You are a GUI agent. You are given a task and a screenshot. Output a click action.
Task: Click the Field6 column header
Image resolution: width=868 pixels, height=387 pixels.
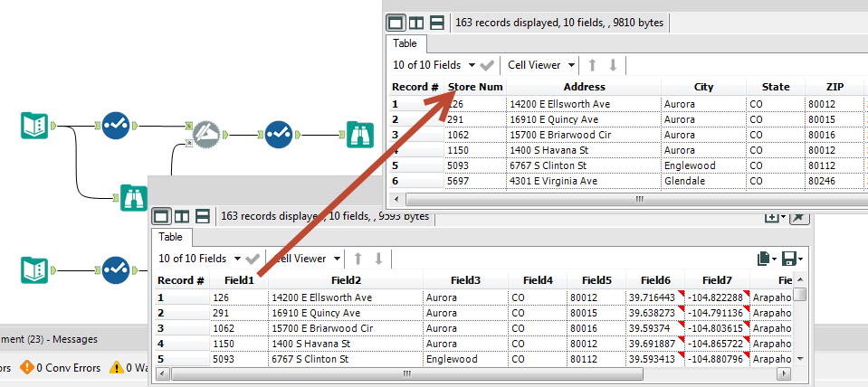(x=655, y=280)
